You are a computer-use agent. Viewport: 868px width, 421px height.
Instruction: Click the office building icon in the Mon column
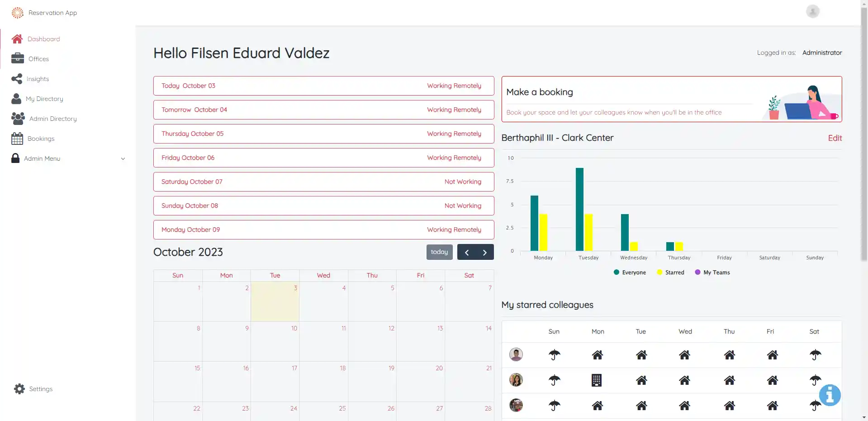(x=597, y=380)
